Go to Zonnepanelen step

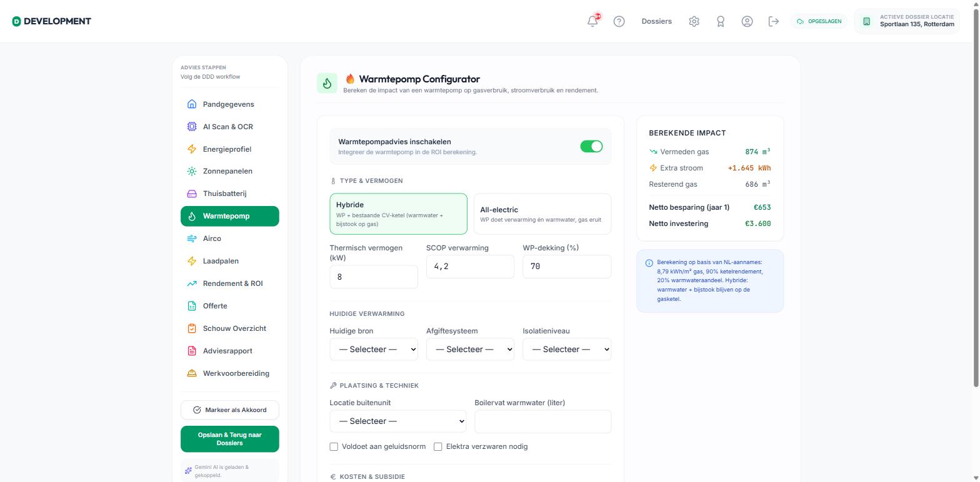[x=229, y=171]
